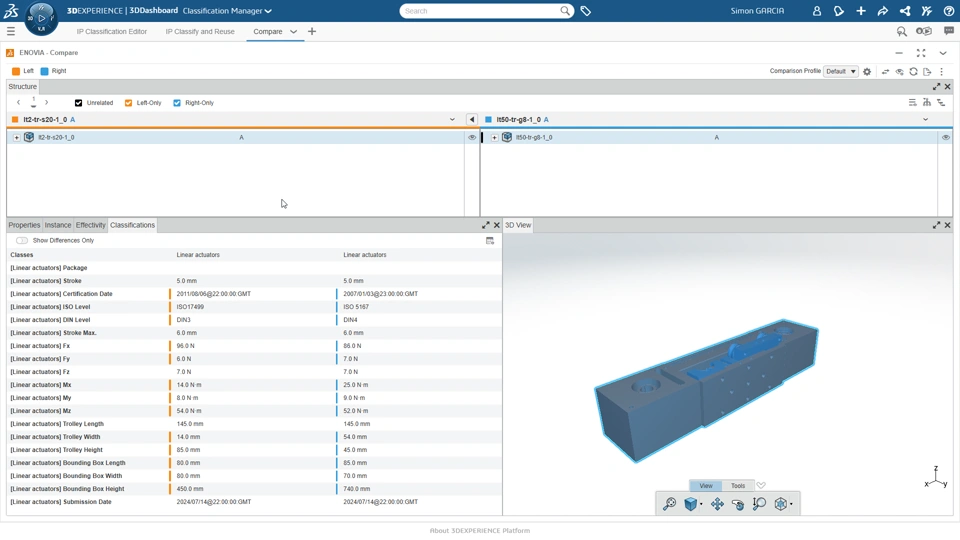The image size is (960, 540).
Task: Open the widget menu chevron for ENOVIA Compare
Action: (943, 53)
